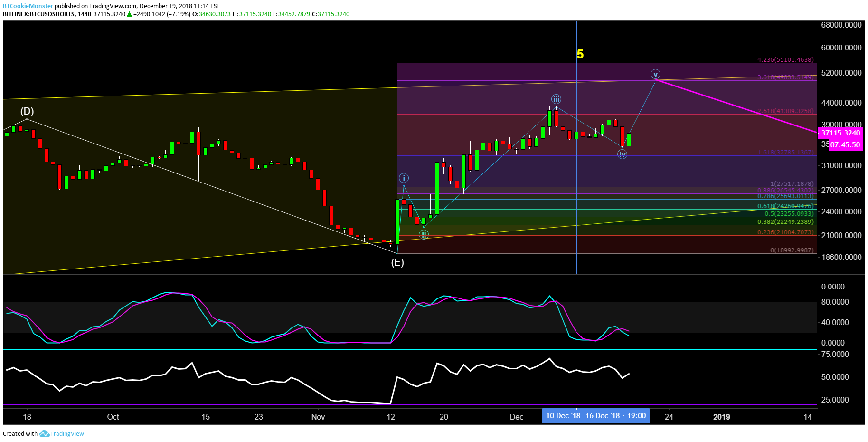Click the 18600.0000 price axis label
The width and height of the screenshot is (868, 442).
[x=841, y=257]
